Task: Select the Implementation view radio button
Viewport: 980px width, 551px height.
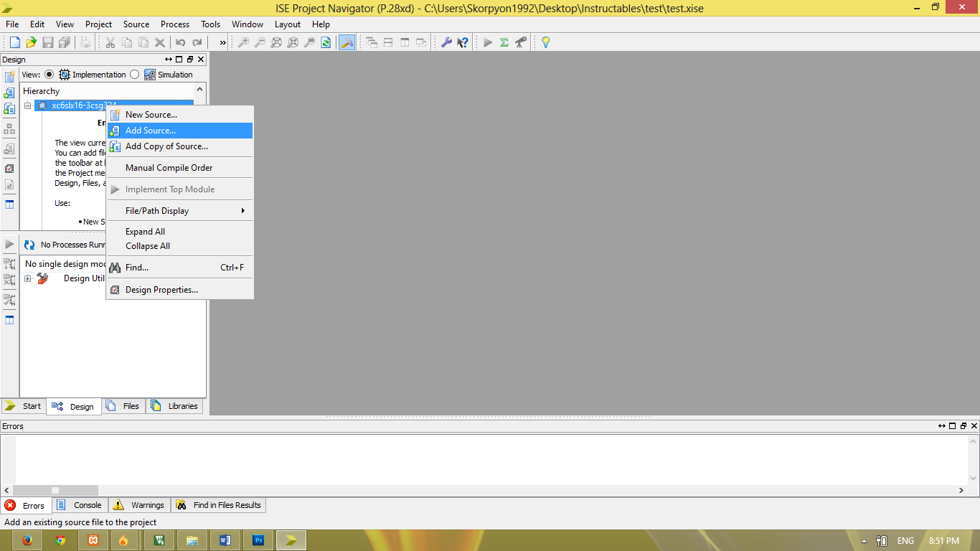Action: click(x=49, y=74)
